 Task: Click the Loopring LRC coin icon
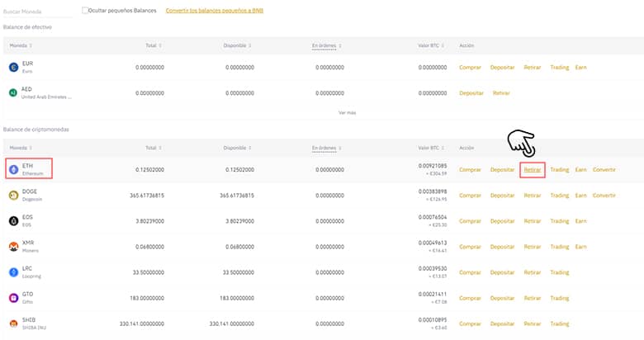coord(12,272)
